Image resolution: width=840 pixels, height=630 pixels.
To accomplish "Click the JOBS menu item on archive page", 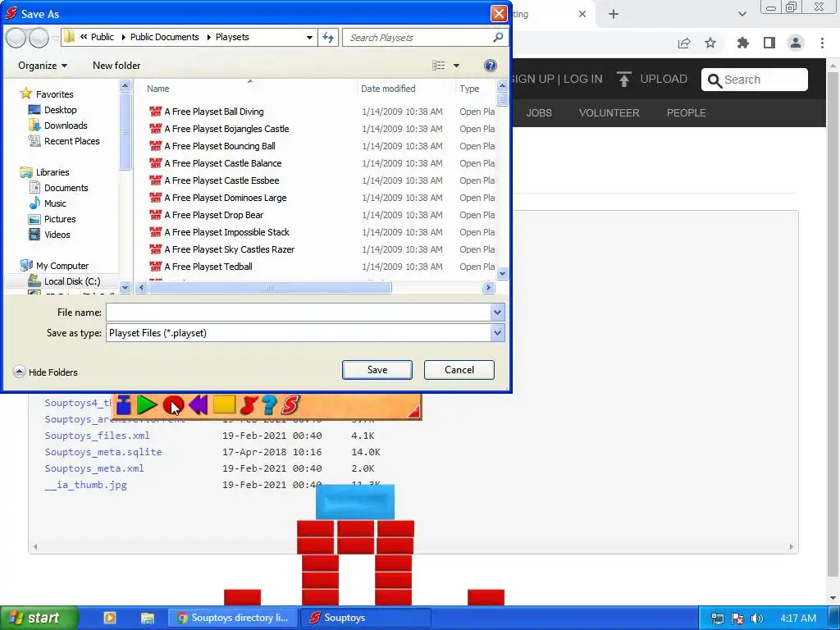I will [x=538, y=113].
